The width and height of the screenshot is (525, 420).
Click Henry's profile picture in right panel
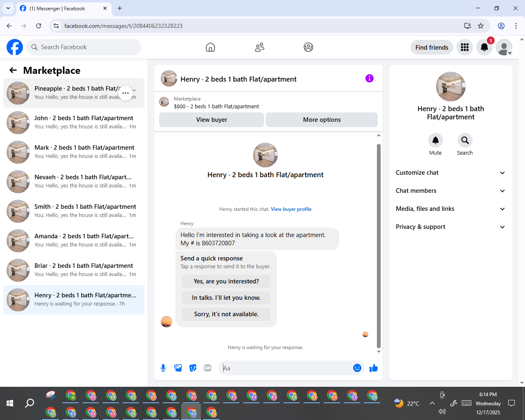click(x=451, y=87)
